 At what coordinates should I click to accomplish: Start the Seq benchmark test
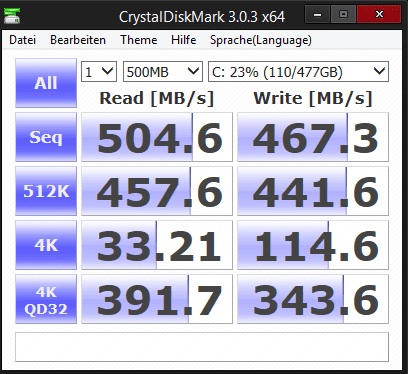pos(46,137)
